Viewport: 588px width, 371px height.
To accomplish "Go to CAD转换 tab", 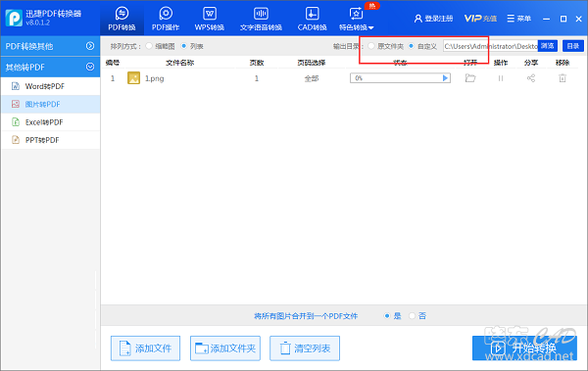I will (312, 19).
